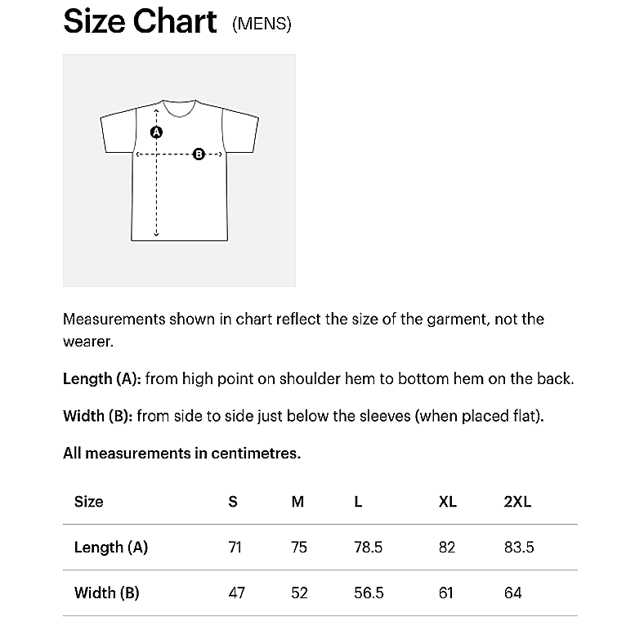Click the (MENS) label
This screenshot has height=644, width=644.
[262, 24]
